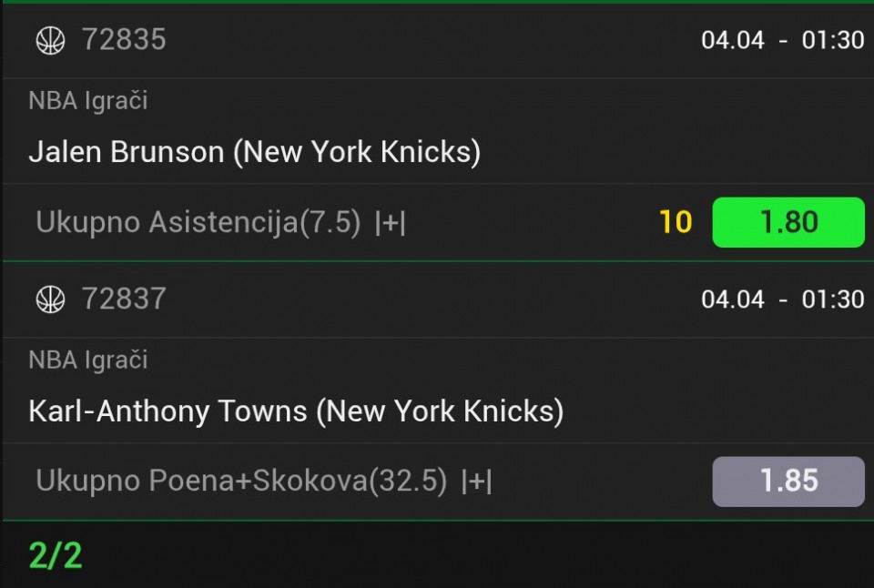Select the grey 1.85 odds button
Viewport: 874px width, 588px height.
[x=788, y=482]
